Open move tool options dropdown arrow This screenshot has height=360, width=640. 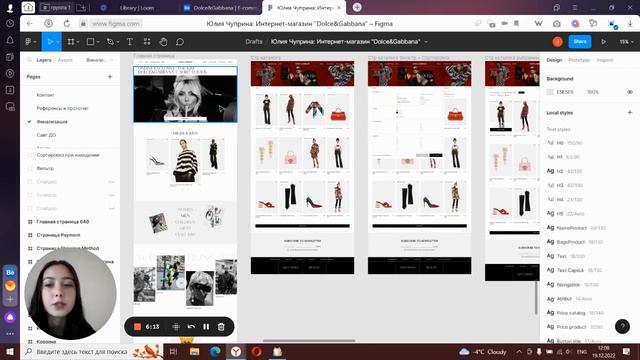(58, 42)
